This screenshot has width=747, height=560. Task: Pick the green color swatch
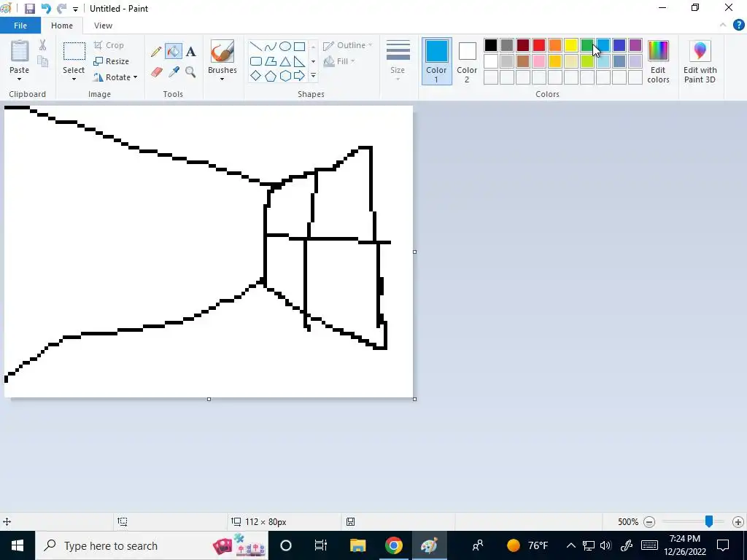tap(587, 45)
